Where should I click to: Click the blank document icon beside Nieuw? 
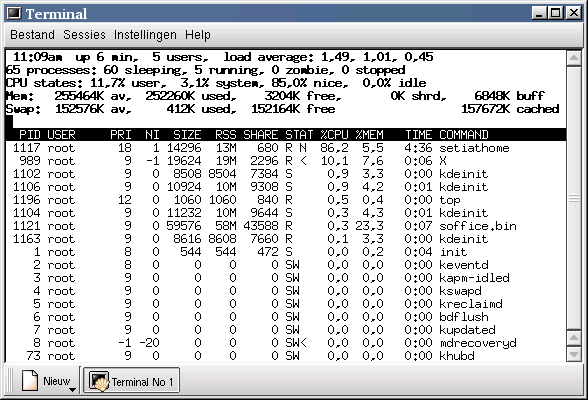[x=30, y=381]
